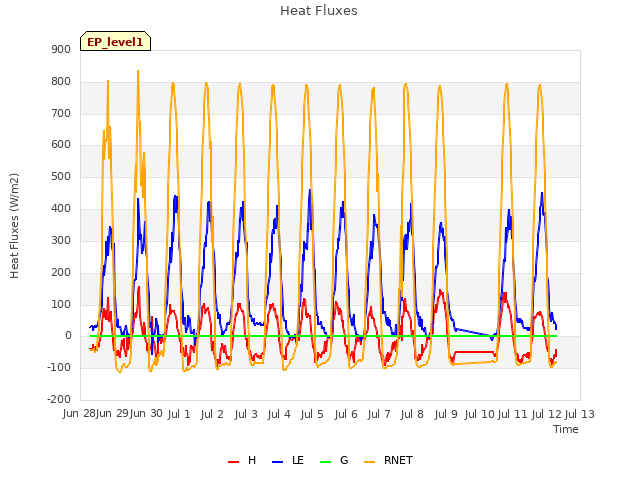Click the 700 y-axis tick label
The height and width of the screenshot is (480, 640).
tap(61, 113)
